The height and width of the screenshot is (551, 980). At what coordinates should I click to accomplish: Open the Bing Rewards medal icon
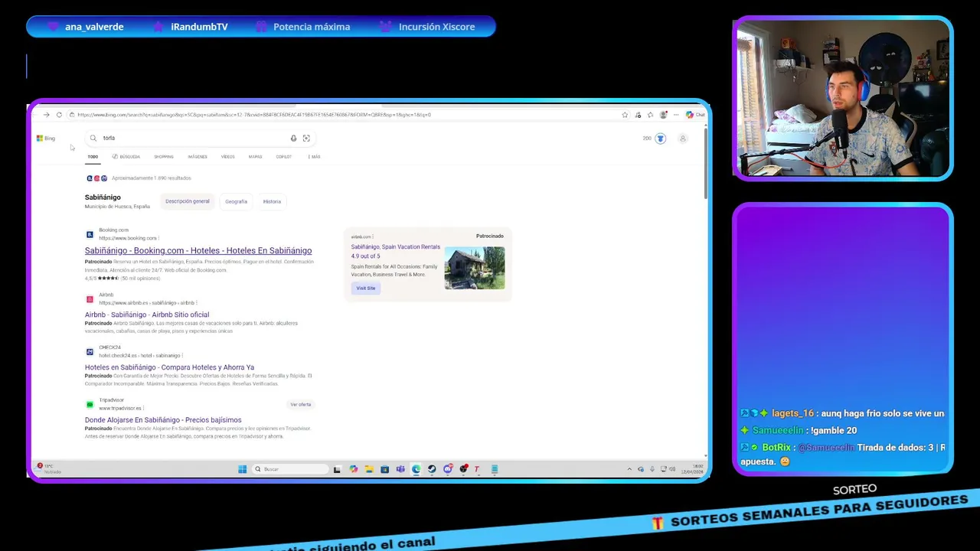660,139
